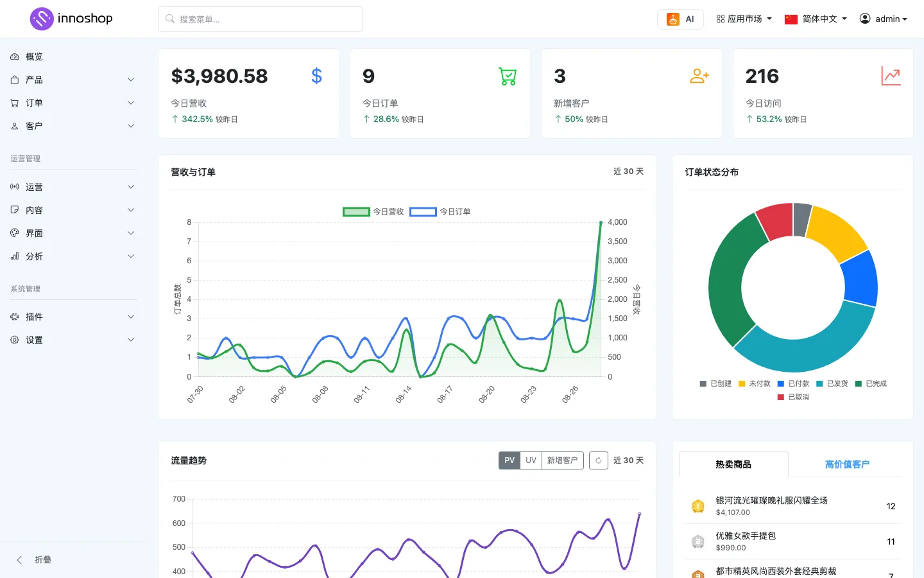Screen dimensions: 924x578
Task: Click the app market grid icon
Action: [x=721, y=19]
